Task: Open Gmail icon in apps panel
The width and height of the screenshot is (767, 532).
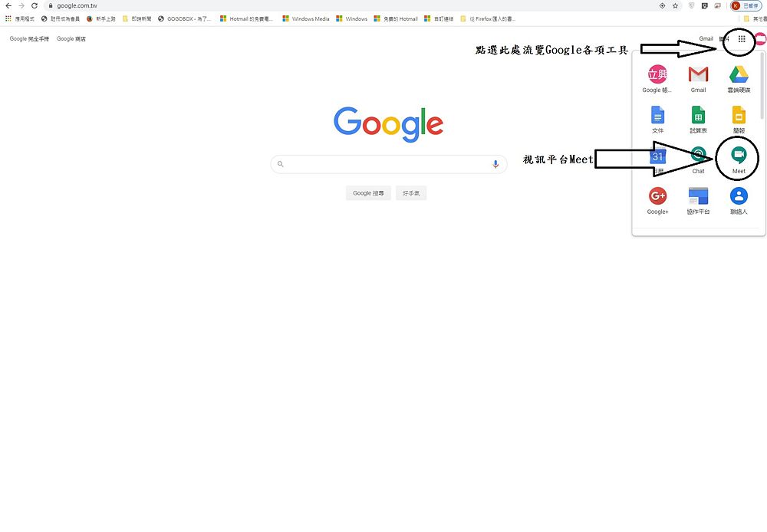Action: pyautogui.click(x=698, y=79)
